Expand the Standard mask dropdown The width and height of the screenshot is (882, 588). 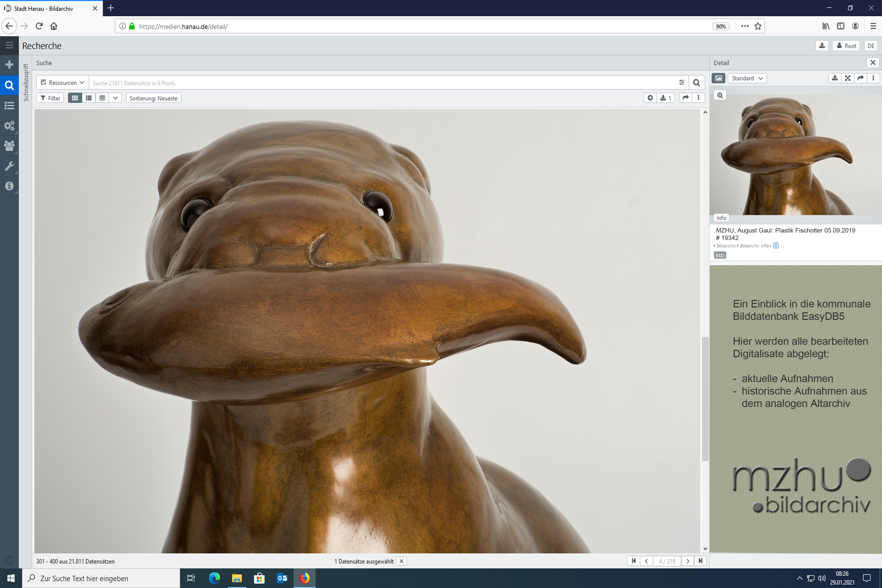pyautogui.click(x=747, y=78)
